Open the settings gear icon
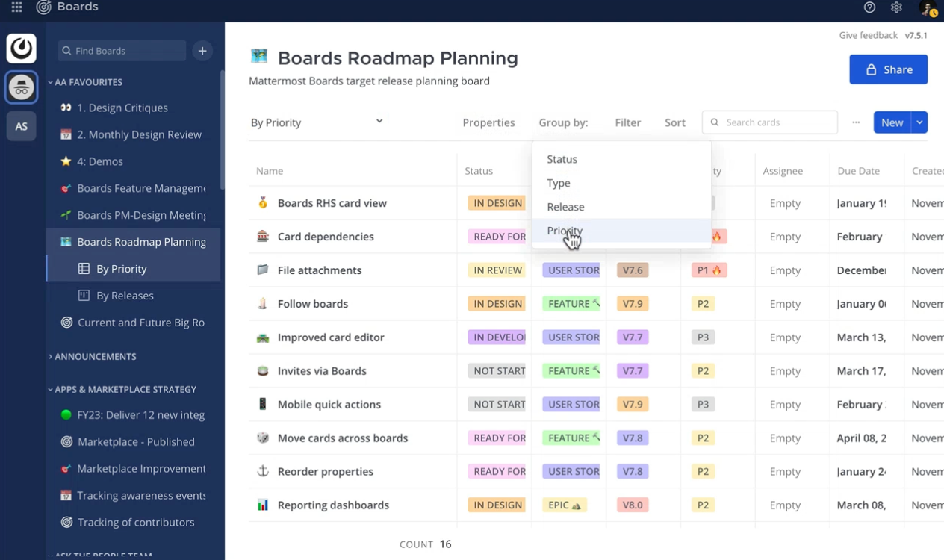This screenshot has height=560, width=944. click(x=896, y=7)
